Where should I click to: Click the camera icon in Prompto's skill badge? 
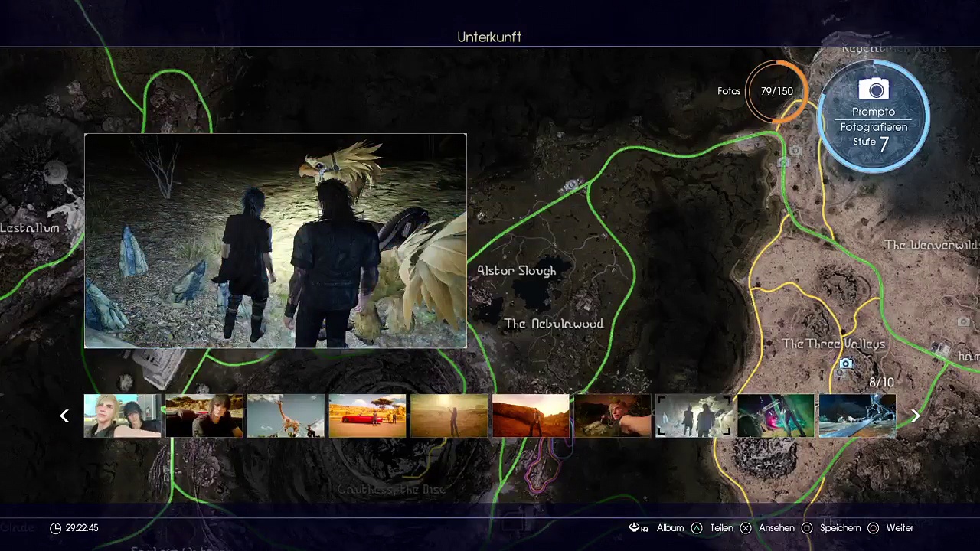coord(874,90)
